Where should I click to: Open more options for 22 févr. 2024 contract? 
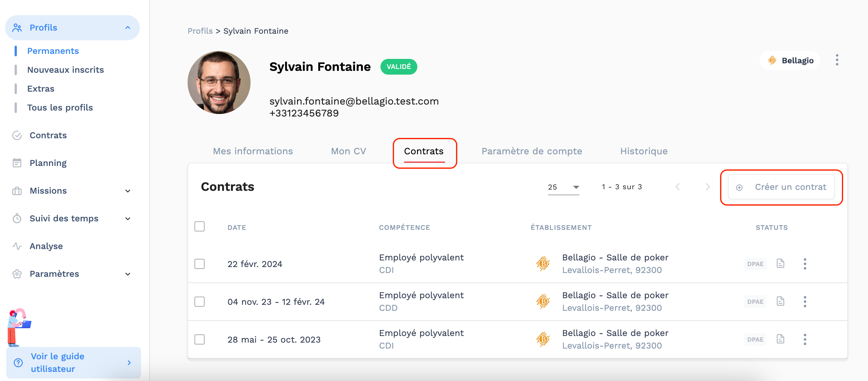tap(805, 264)
